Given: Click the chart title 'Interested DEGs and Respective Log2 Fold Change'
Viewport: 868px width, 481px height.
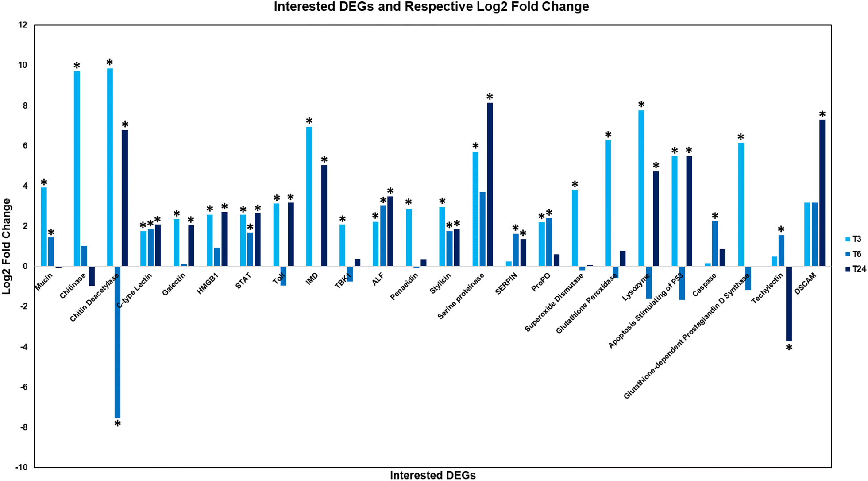Looking at the screenshot, I should click(x=431, y=7).
